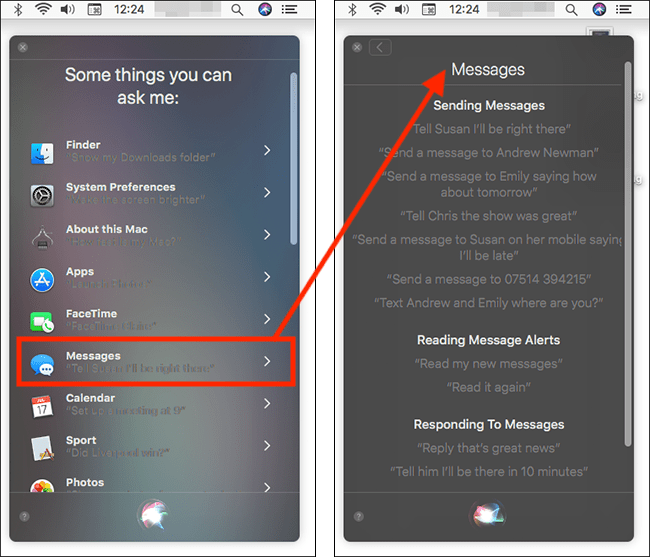The width and height of the screenshot is (650, 557).
Task: Click the clock 12:24 in left menu bar
Action: tap(129, 9)
